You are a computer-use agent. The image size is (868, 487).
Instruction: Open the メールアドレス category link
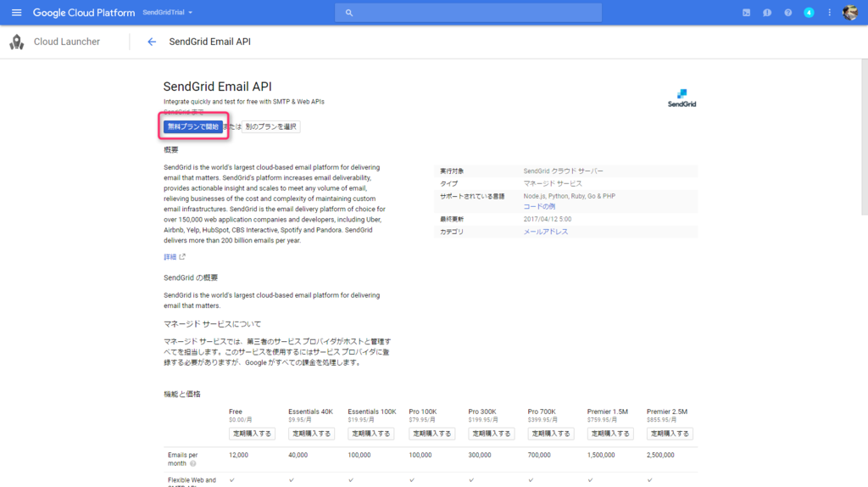click(546, 232)
